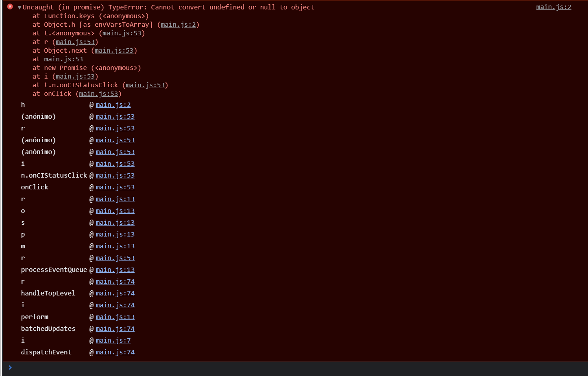Open main.js:53 beside the onClick stack frame
Screen dimensions: 588x376
point(99,94)
